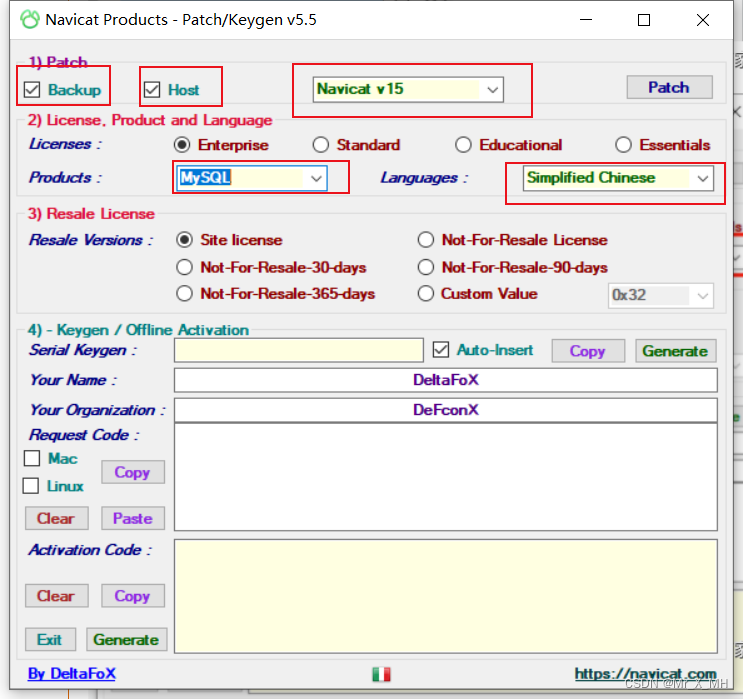Close the Patch/Keygen window
This screenshot has height=699, width=743.
coord(703,20)
